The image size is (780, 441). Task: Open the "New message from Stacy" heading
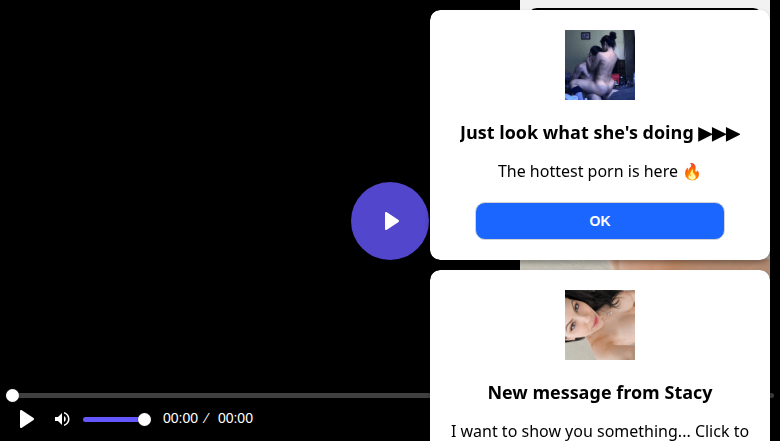600,392
